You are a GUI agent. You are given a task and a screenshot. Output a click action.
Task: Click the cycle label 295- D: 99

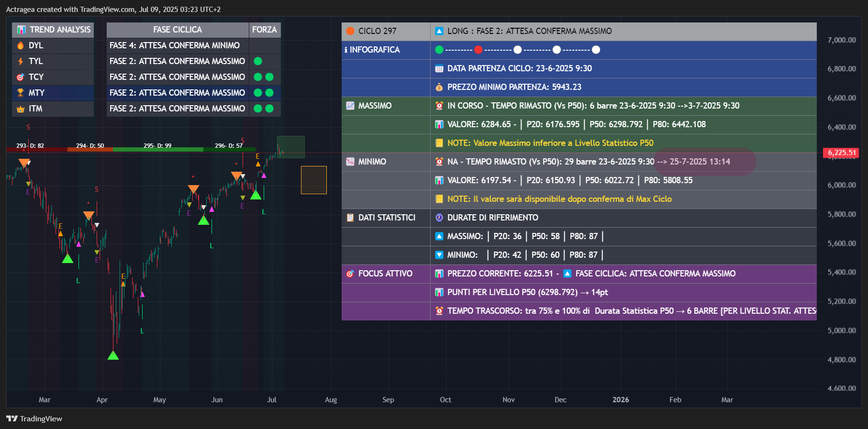tap(157, 145)
